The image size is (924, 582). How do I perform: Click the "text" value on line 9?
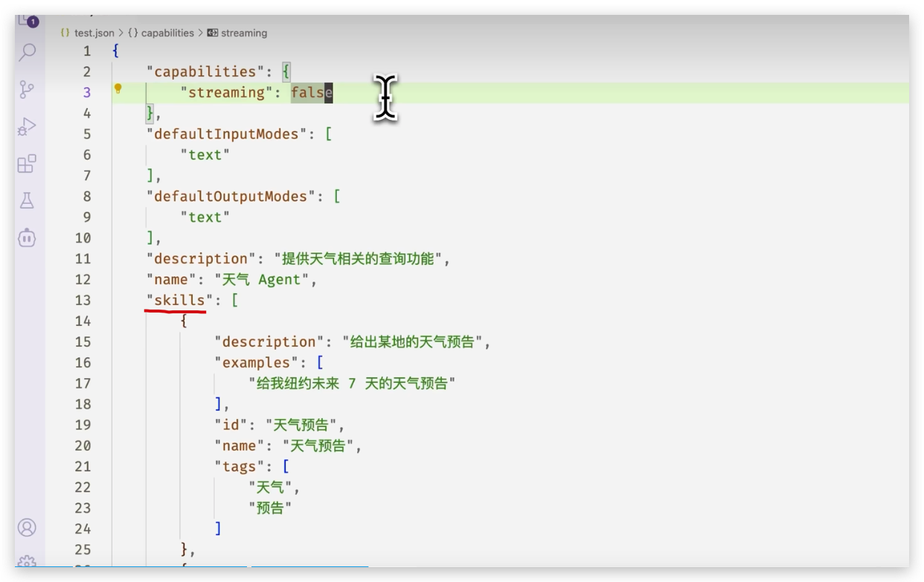(x=205, y=217)
